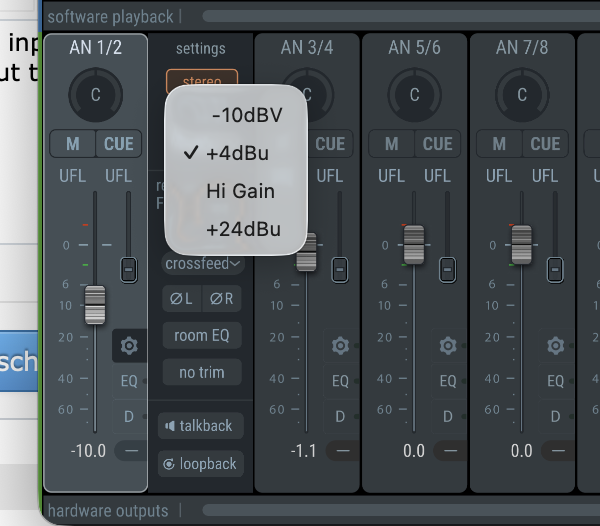
Task: Click the AN 7/8 pan knob
Action: [x=522, y=94]
